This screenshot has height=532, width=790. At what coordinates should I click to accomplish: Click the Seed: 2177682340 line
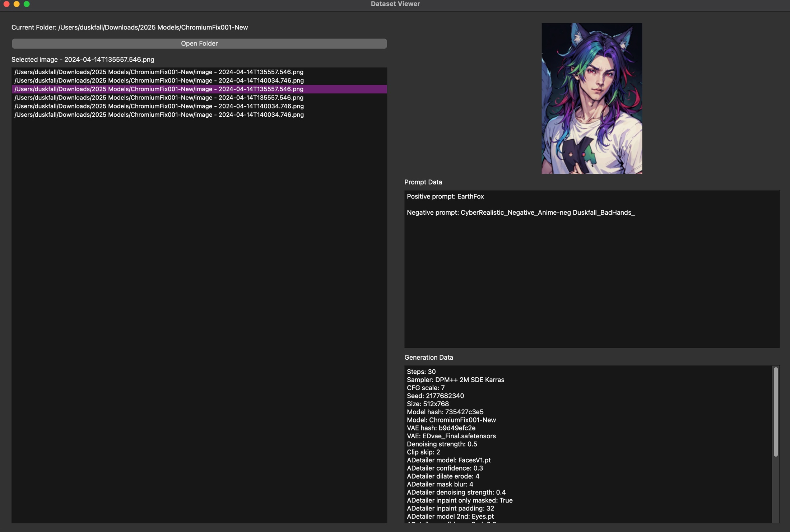435,396
